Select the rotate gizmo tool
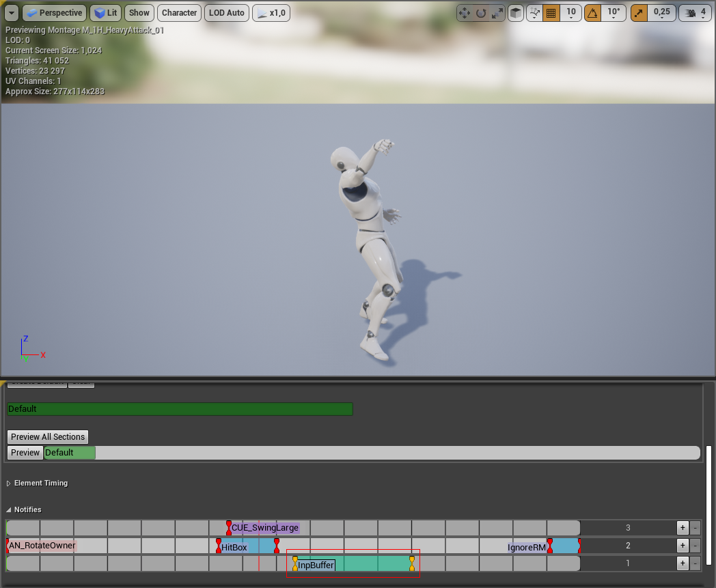Image resolution: width=716 pixels, height=588 pixels. (x=481, y=13)
